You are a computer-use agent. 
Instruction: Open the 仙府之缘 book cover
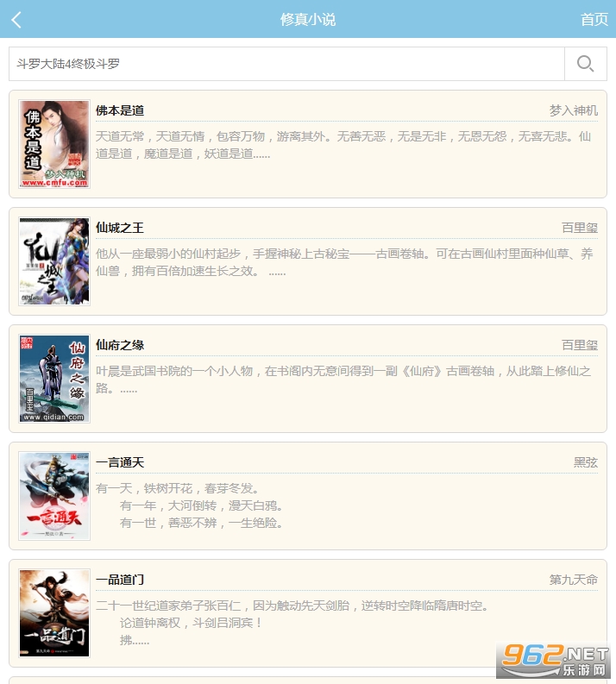[x=54, y=379]
